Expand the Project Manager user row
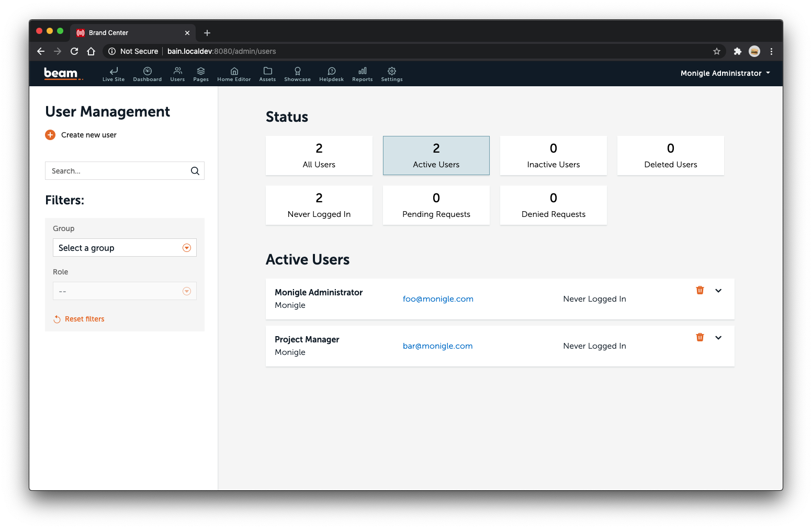This screenshot has height=529, width=812. pyautogui.click(x=718, y=338)
